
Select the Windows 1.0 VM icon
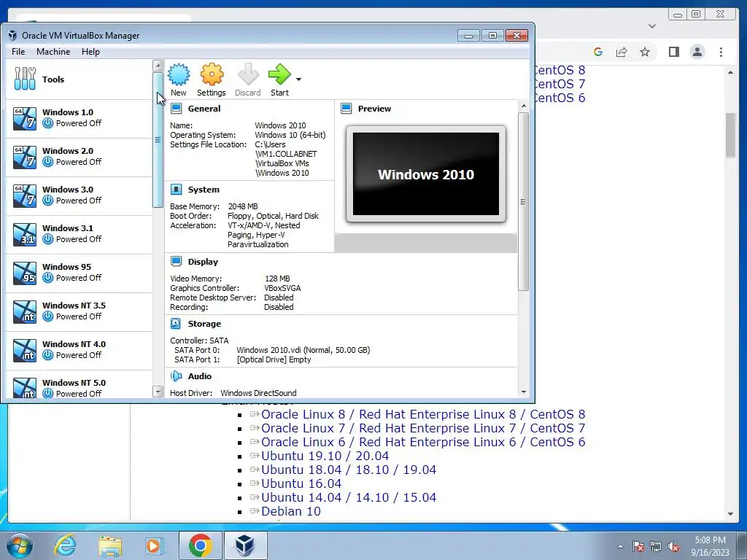tap(25, 118)
